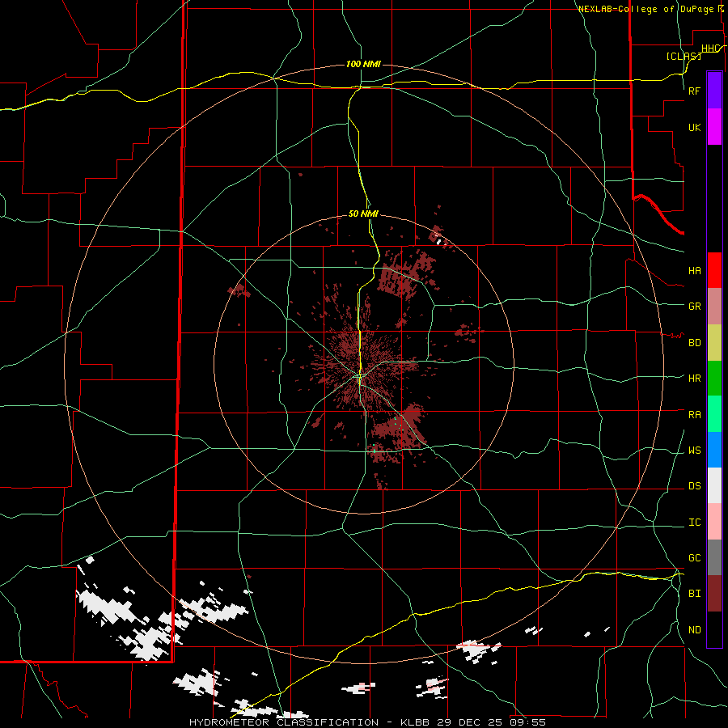Click the ND black legend swatch
728x728 pixels.
click(714, 629)
